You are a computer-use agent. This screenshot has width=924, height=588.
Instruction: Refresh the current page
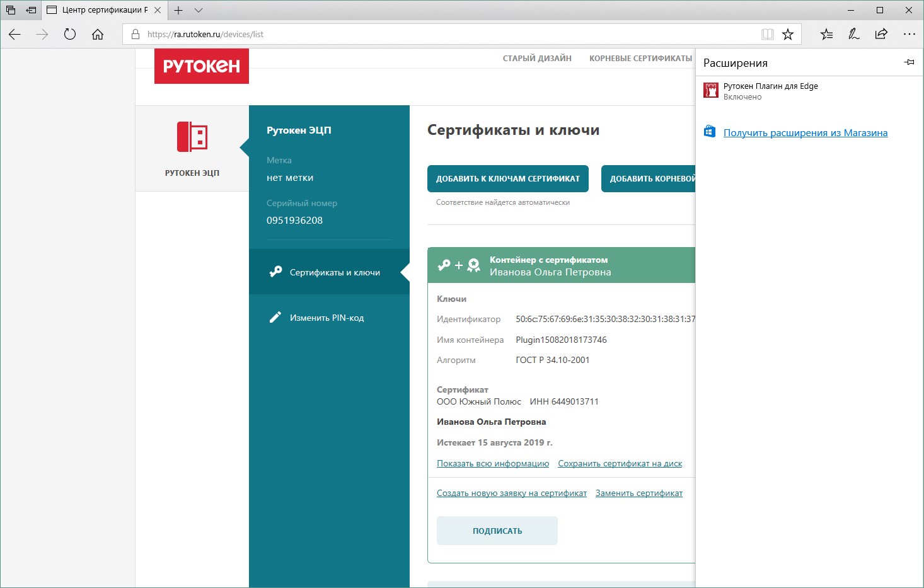pyautogui.click(x=70, y=35)
